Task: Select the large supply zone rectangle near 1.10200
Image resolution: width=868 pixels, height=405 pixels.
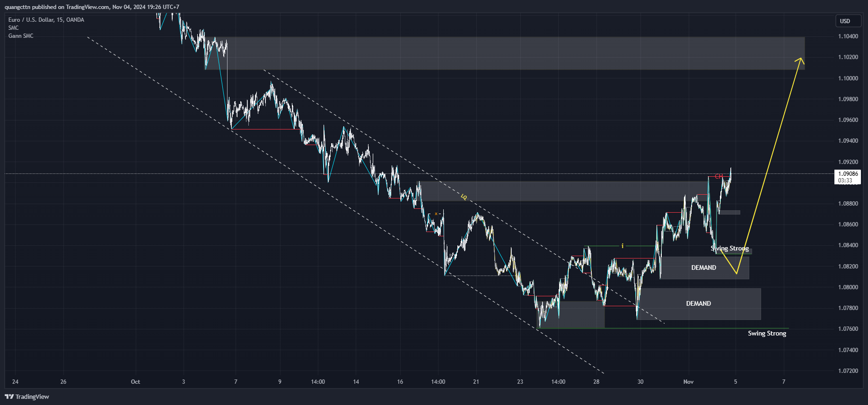Action: click(505, 53)
